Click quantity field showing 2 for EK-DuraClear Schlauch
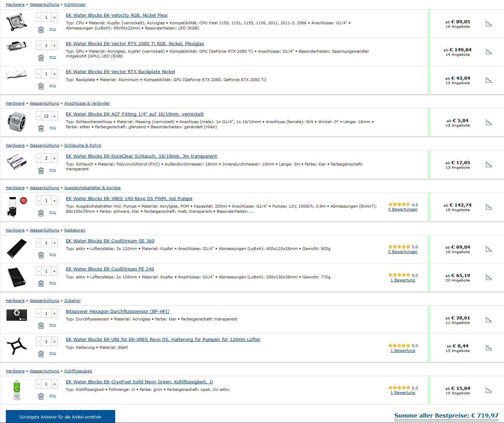This screenshot has width=504, height=423. pos(46,158)
